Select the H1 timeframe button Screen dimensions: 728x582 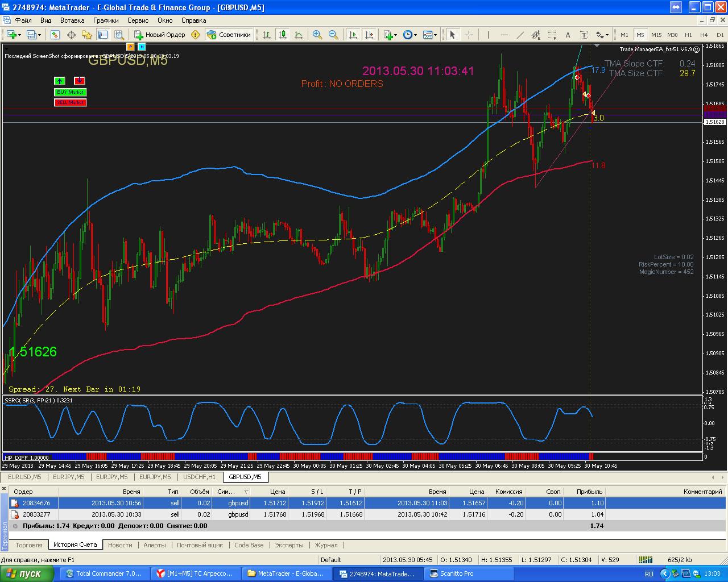tap(688, 35)
